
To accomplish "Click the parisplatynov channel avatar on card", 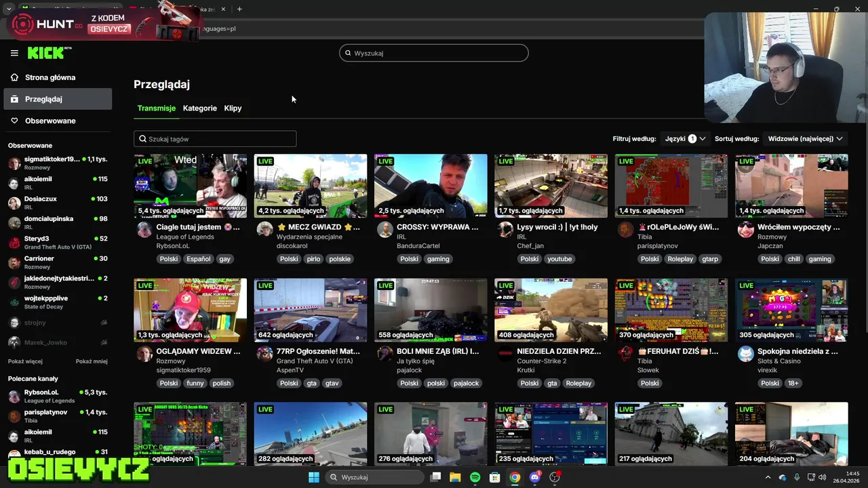I will [x=625, y=229].
